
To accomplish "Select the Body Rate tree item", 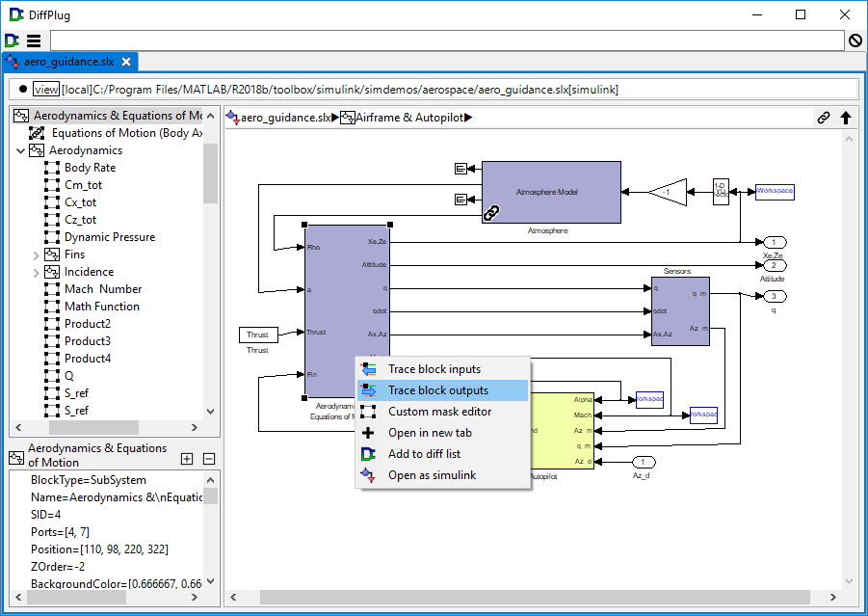I will click(x=80, y=168).
